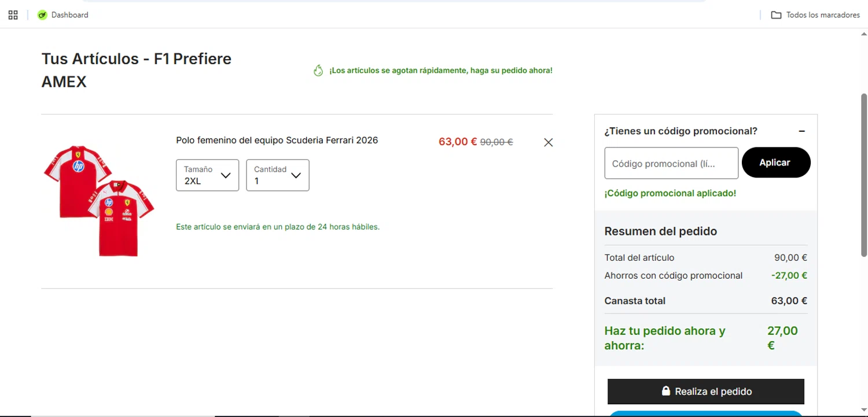Click the Ahorros con código promocional row
Screen dimensions: 868x417
pos(706,275)
